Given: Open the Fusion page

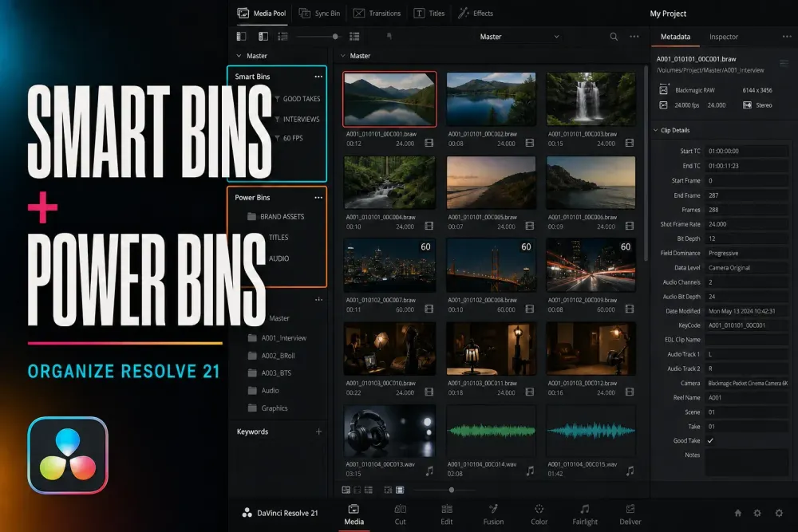Looking at the screenshot, I should [493, 514].
